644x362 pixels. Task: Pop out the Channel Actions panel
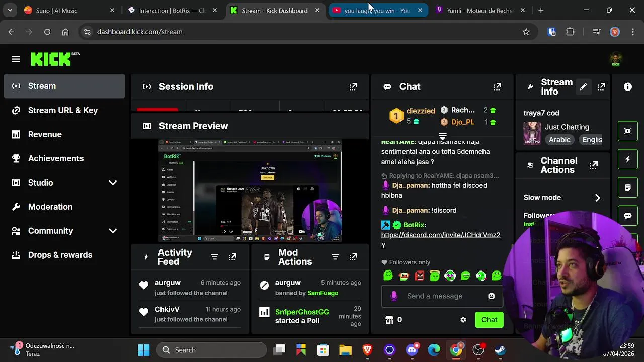tap(594, 165)
